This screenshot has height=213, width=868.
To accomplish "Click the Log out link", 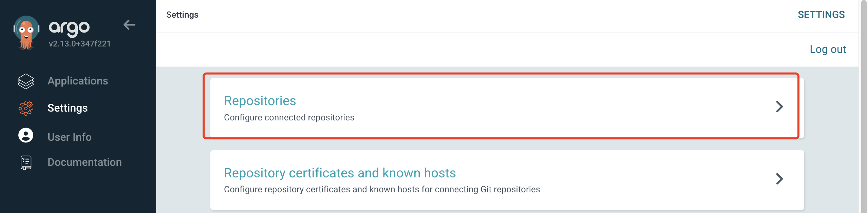I will pyautogui.click(x=828, y=49).
